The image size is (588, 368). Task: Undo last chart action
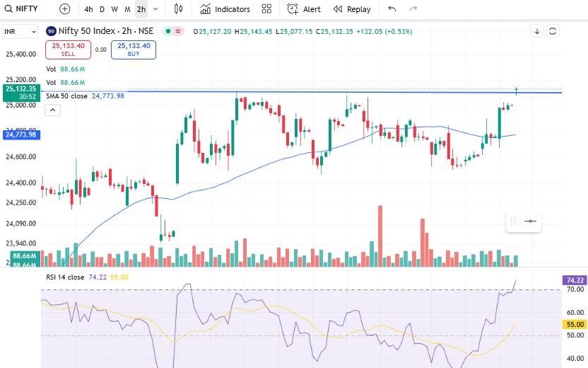392,8
